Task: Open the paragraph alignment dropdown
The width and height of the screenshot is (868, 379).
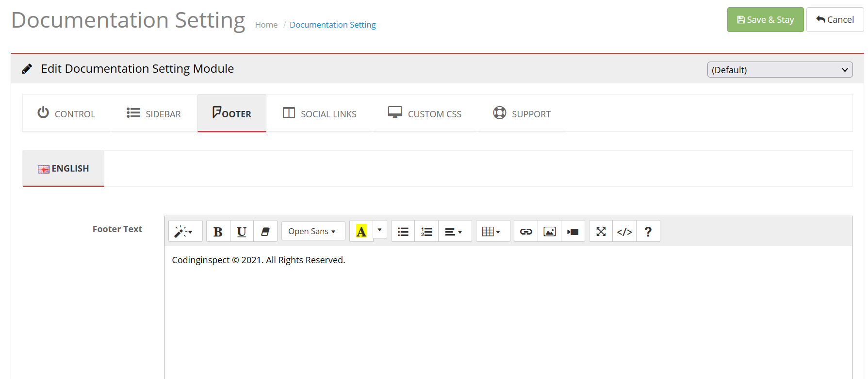Action: (x=454, y=232)
